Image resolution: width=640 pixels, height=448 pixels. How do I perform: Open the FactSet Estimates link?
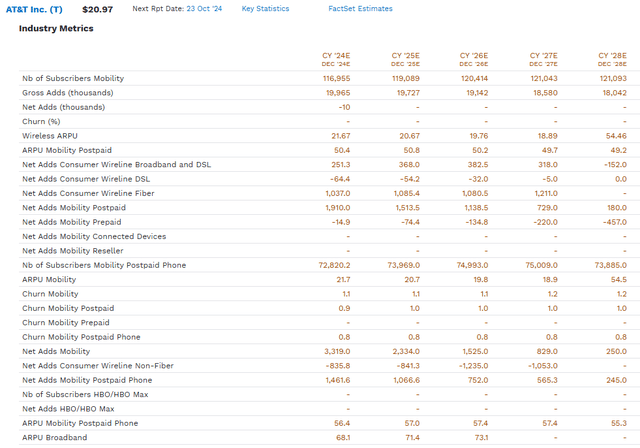click(x=360, y=9)
